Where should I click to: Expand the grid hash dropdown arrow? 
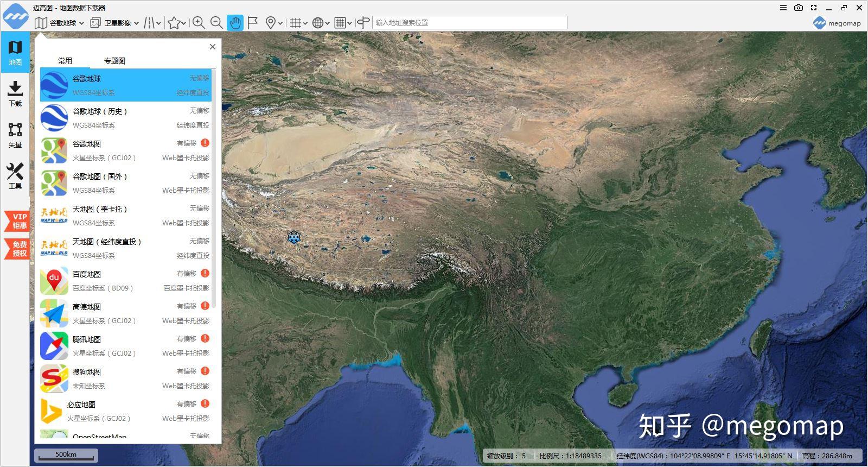tap(305, 23)
